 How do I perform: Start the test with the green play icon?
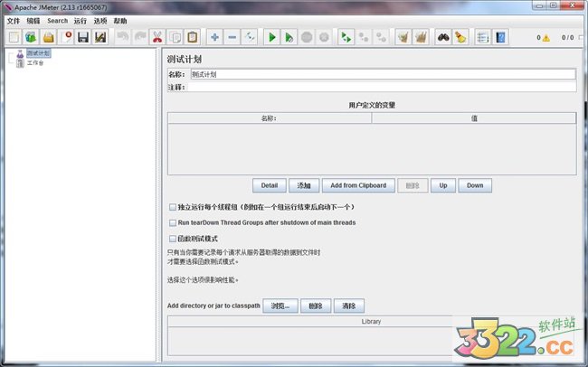coord(272,37)
